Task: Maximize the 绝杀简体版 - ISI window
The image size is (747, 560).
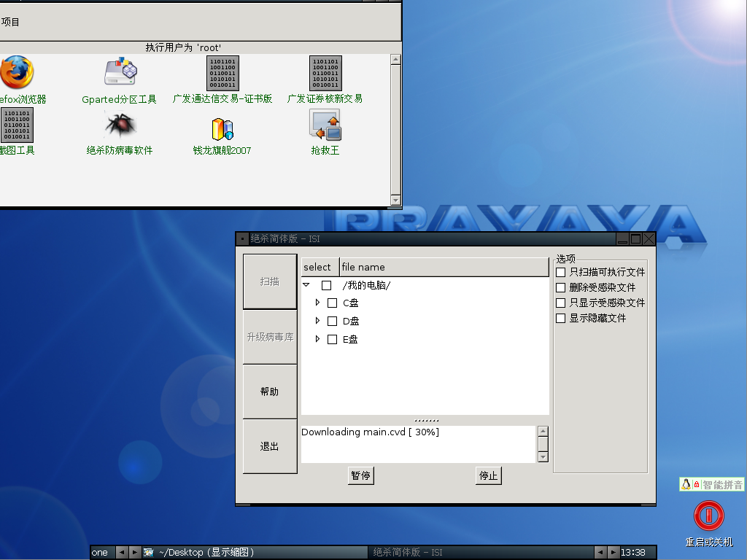Action: (x=635, y=238)
